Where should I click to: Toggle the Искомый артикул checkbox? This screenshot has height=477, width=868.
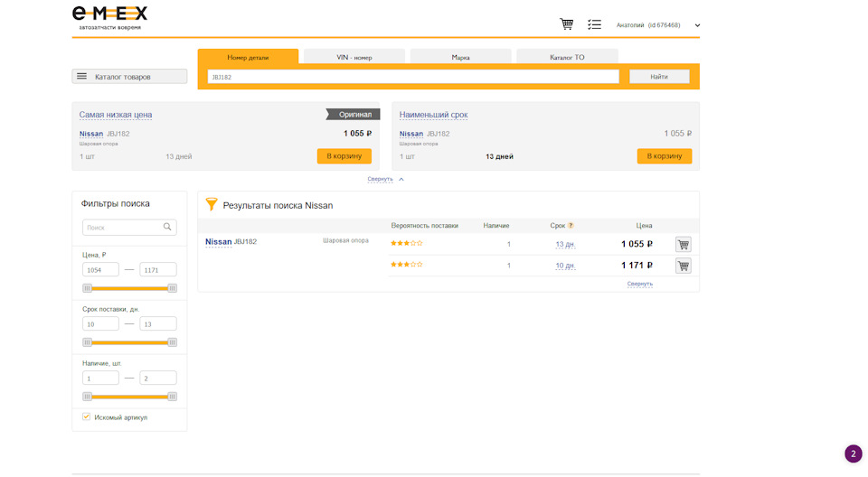[x=87, y=416]
